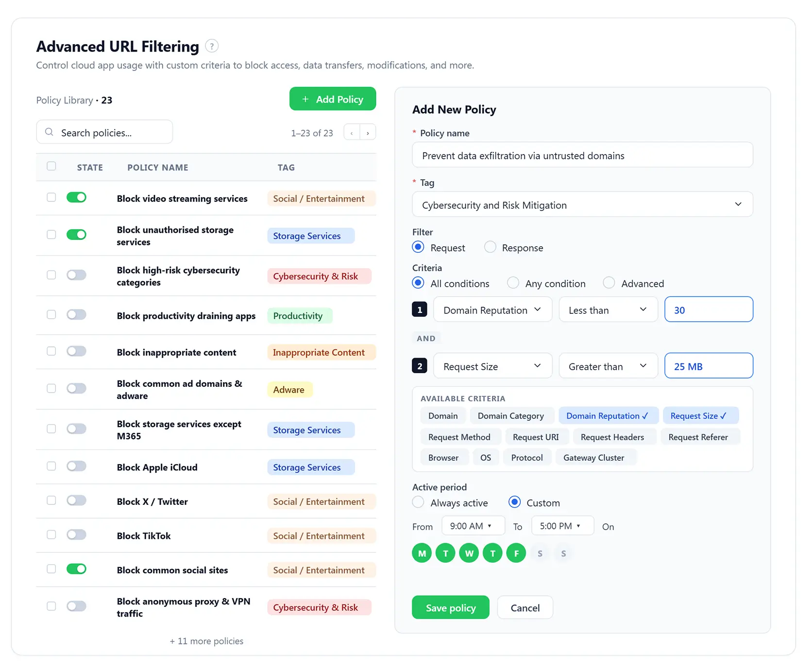
Task: Open Block X / Twitter policy
Action: 152,501
